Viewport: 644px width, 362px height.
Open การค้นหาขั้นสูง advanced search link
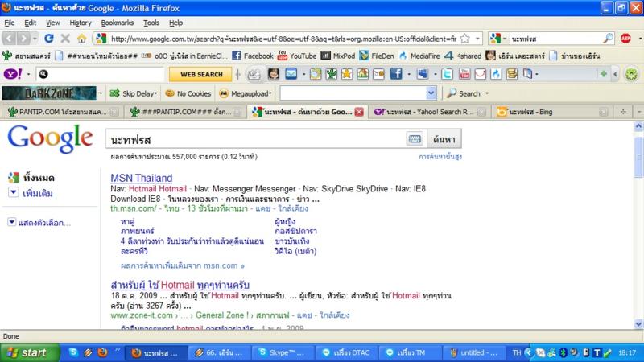[440, 156]
